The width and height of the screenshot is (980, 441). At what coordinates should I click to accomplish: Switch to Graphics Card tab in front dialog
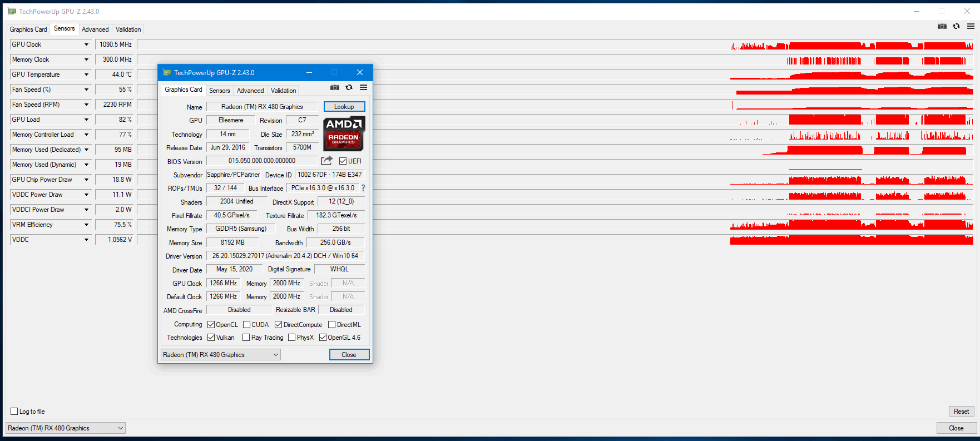184,90
